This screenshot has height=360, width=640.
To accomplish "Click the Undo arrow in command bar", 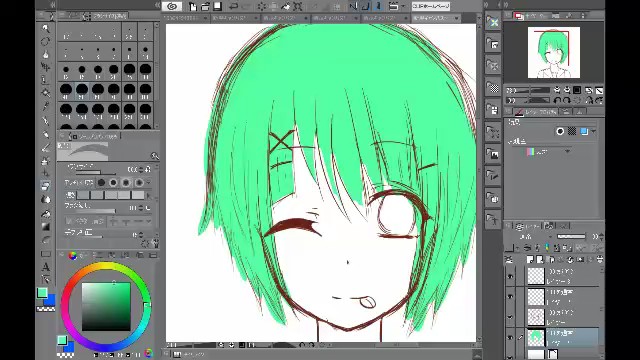I will tap(233, 6).
